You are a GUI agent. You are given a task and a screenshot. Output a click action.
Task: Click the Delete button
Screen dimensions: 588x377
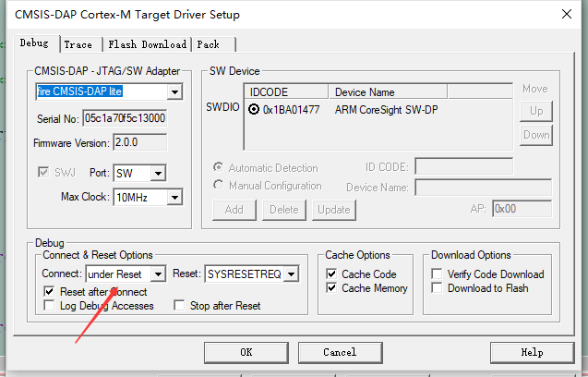coord(284,210)
